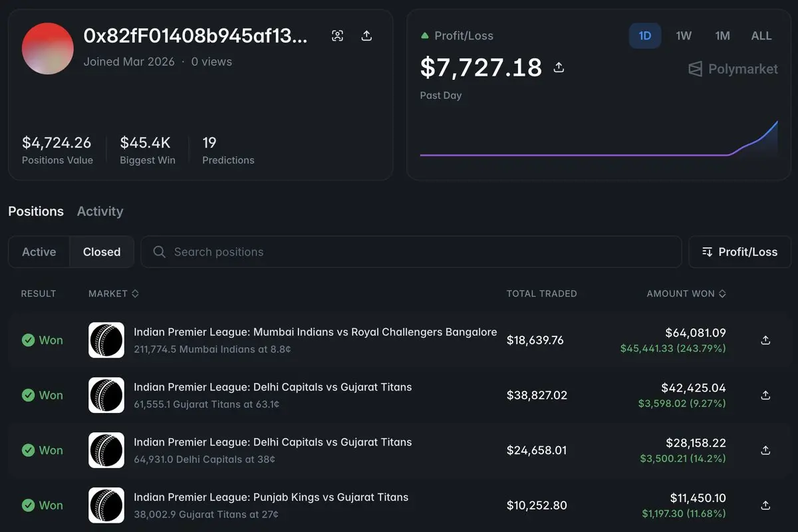Share the $42,425.04 winning position

pyautogui.click(x=765, y=395)
